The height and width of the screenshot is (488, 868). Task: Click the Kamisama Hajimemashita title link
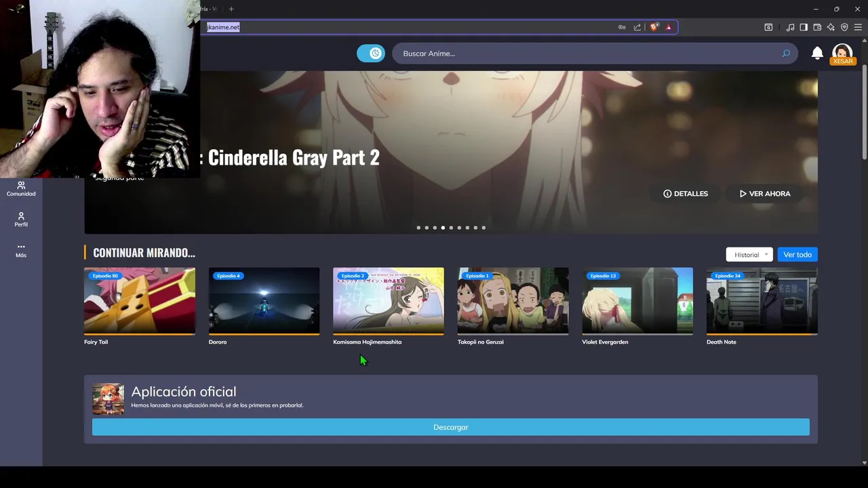pyautogui.click(x=368, y=342)
